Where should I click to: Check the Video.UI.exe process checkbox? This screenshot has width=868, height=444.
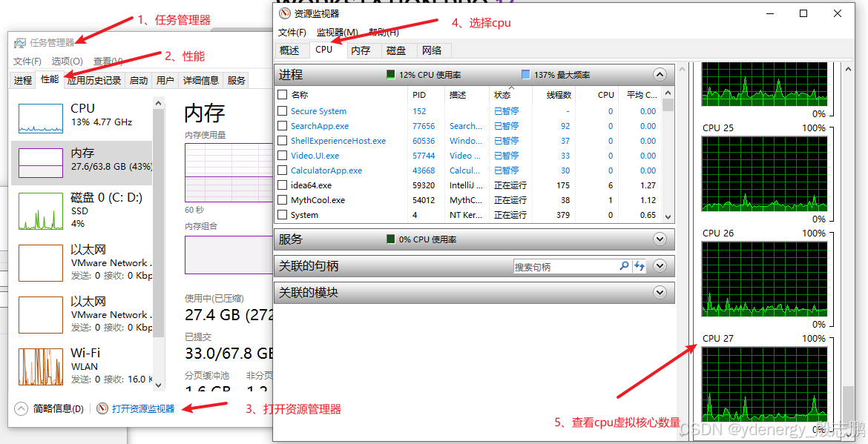point(283,156)
